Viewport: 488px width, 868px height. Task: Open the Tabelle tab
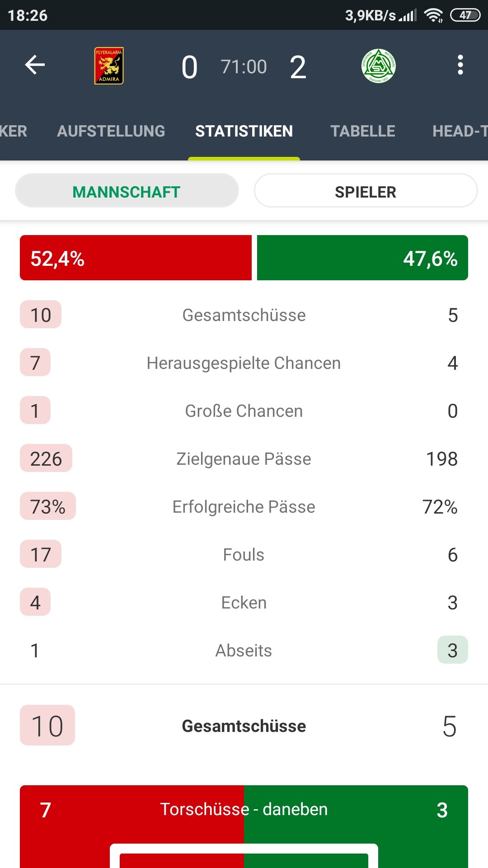[x=363, y=131]
